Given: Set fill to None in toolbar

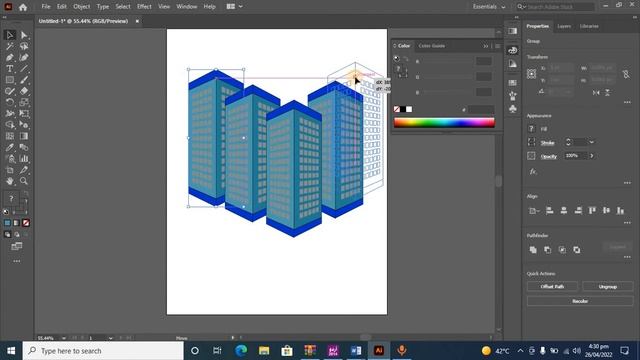Looking at the screenshot, I should pyautogui.click(x=26, y=223).
